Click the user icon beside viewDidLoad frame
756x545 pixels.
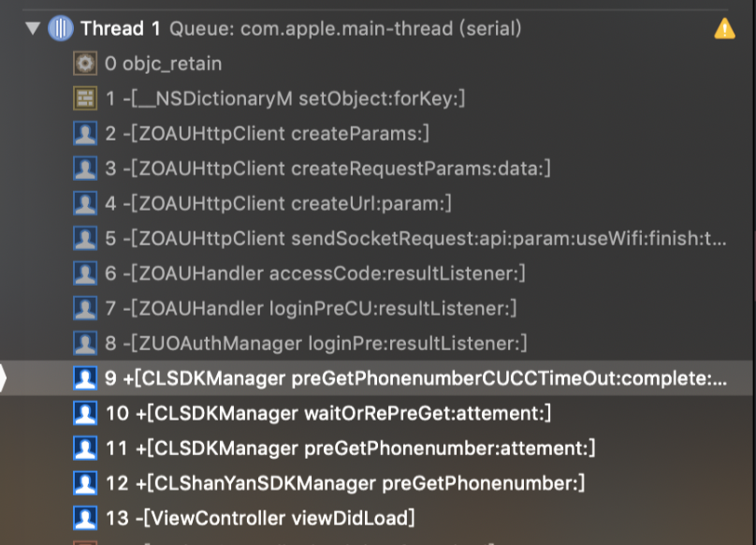[x=85, y=518]
